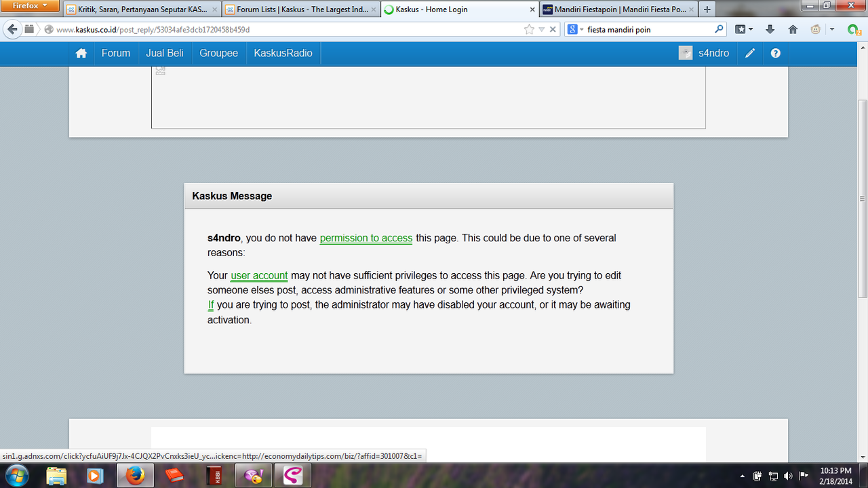Screen dimensions: 868x488
Task: Stop loading the page with X button
Action: click(553, 29)
